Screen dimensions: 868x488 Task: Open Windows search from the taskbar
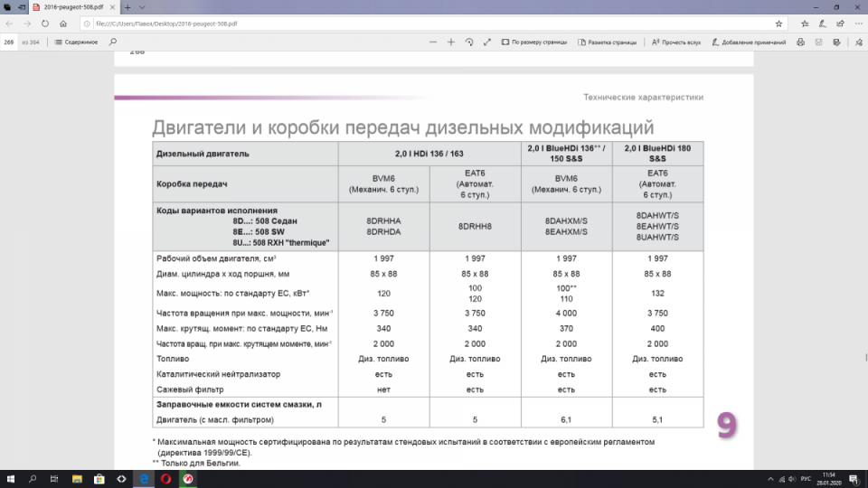pyautogui.click(x=33, y=479)
